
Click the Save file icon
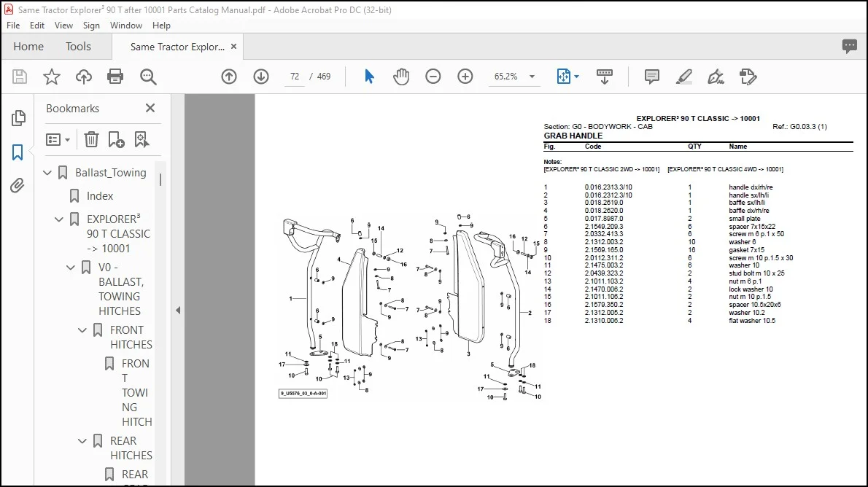(x=20, y=77)
